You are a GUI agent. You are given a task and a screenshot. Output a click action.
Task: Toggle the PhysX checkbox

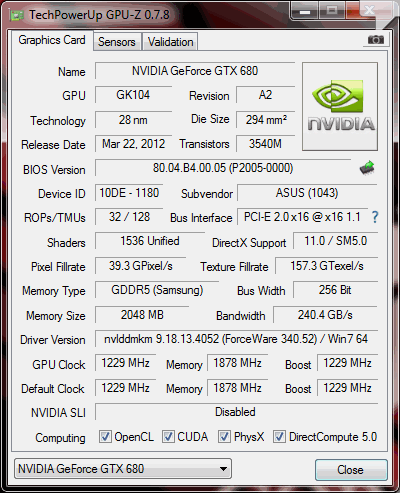coord(224,436)
